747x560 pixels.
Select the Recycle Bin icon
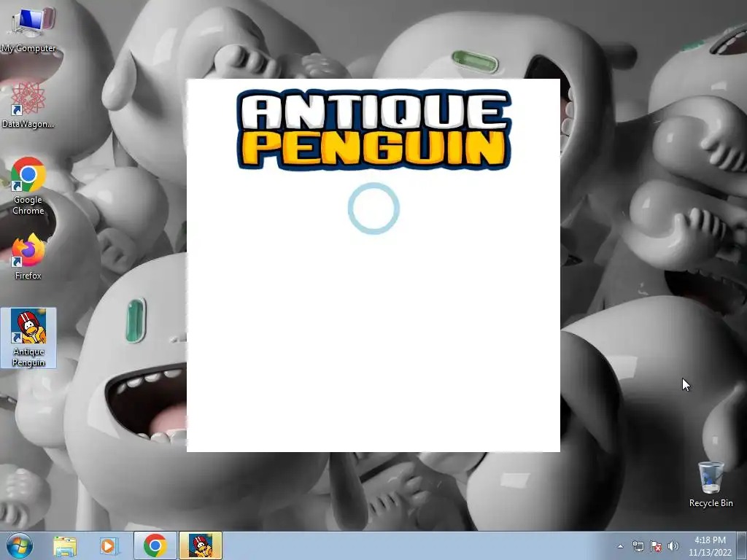coord(711,484)
